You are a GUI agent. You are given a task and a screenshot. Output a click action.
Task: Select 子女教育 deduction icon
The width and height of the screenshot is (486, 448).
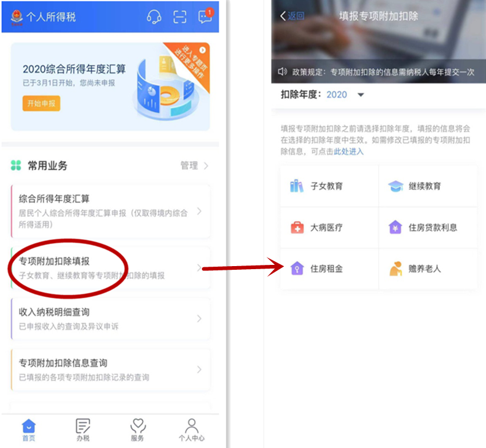[x=297, y=186]
